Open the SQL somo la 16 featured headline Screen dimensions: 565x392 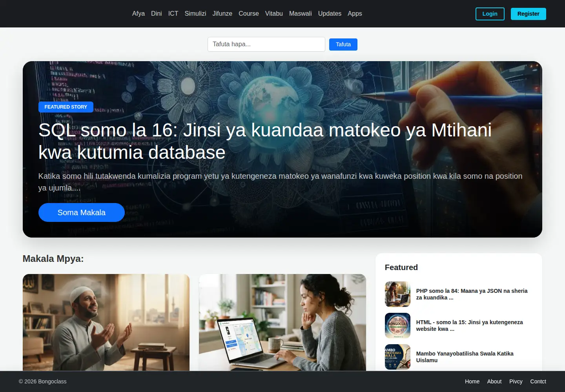pyautogui.click(x=265, y=141)
